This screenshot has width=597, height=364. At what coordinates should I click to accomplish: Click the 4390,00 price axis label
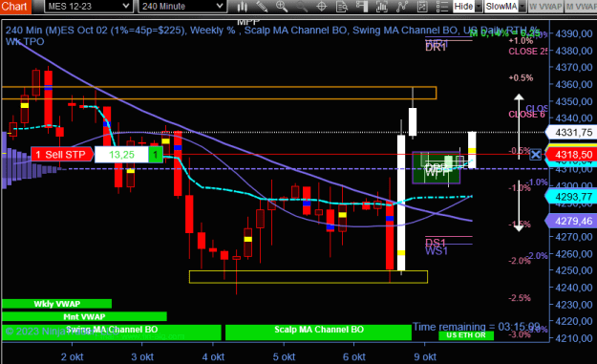point(574,33)
